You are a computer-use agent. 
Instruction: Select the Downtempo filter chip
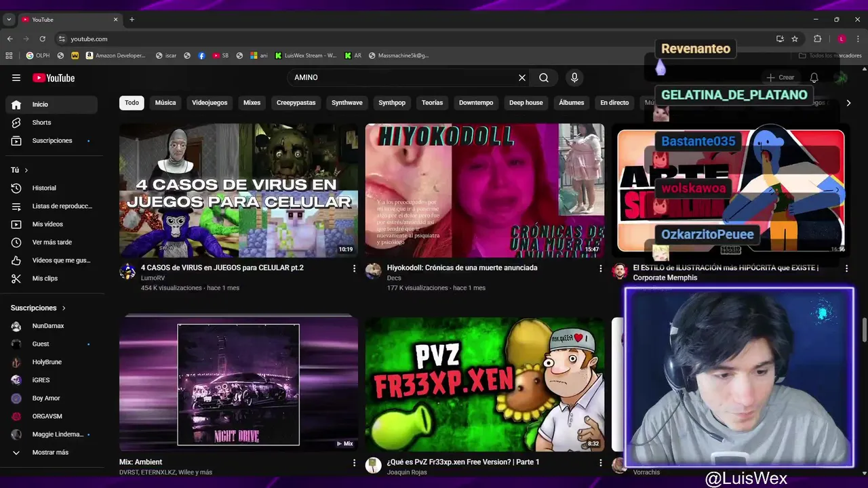click(476, 103)
